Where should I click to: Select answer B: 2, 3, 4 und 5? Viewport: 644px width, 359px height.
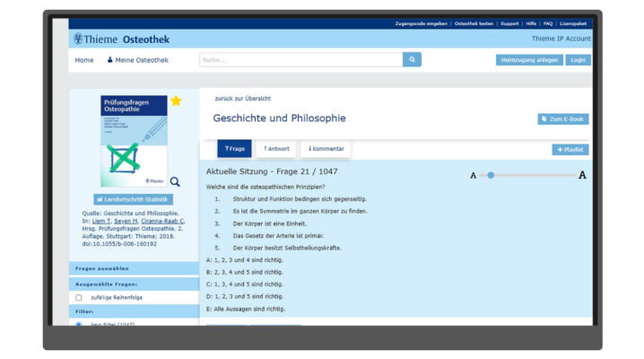[244, 272]
